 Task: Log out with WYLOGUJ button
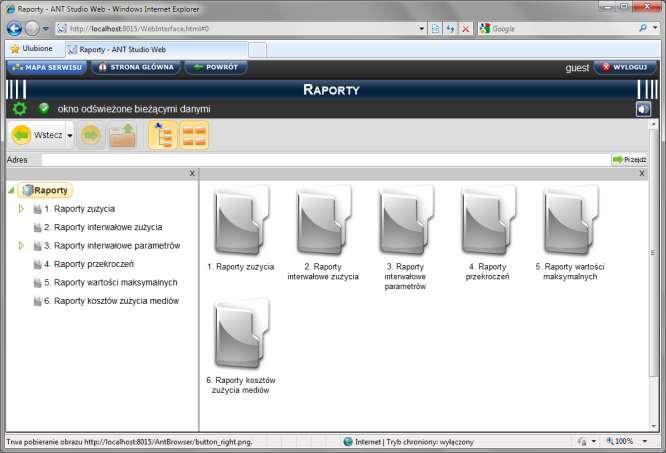pos(625,68)
